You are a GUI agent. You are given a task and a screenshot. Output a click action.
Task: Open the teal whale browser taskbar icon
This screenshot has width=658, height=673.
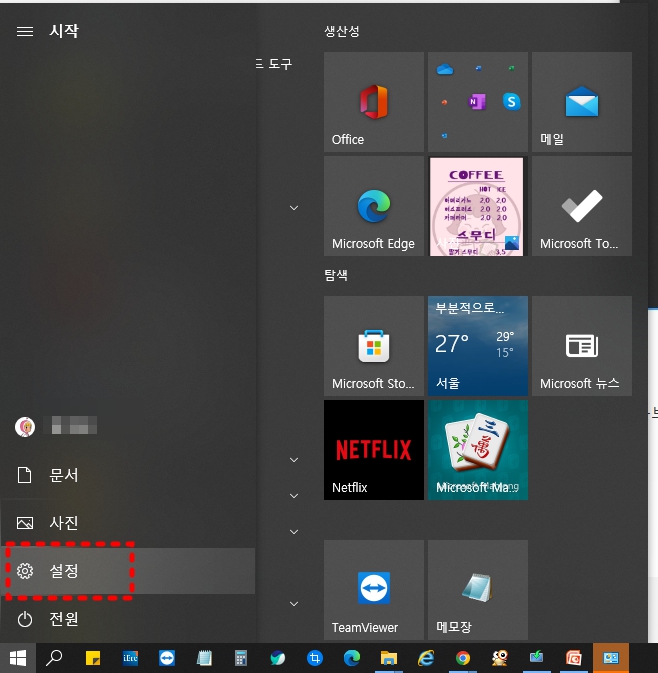click(278, 658)
